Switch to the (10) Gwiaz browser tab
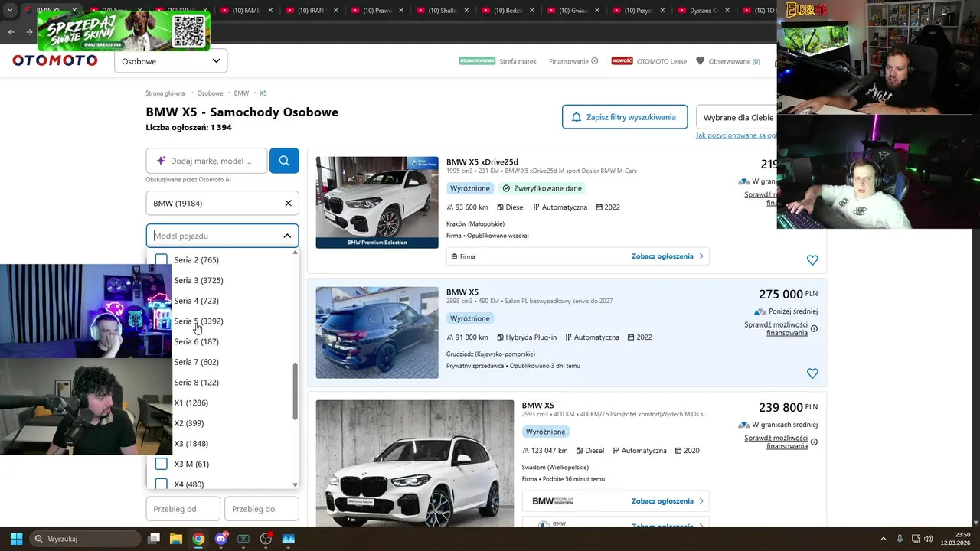980x551 pixels. [573, 11]
